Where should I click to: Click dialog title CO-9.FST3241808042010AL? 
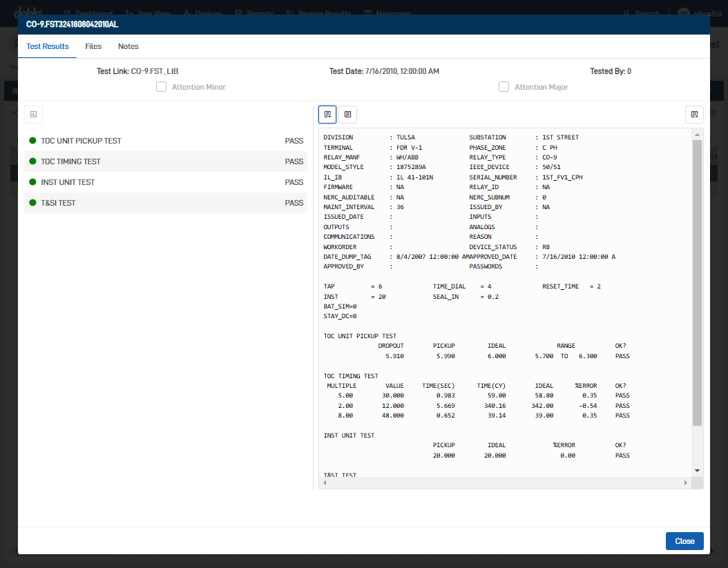click(x=72, y=24)
